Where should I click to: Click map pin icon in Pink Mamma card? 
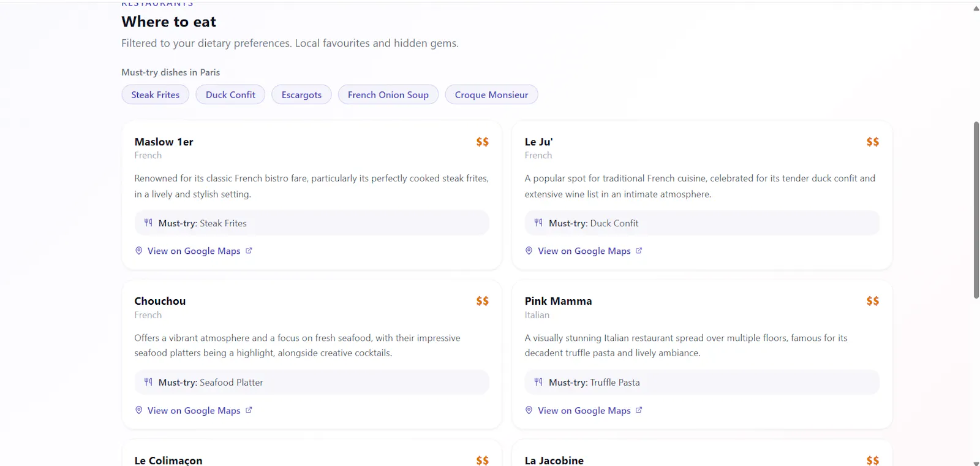coord(529,410)
